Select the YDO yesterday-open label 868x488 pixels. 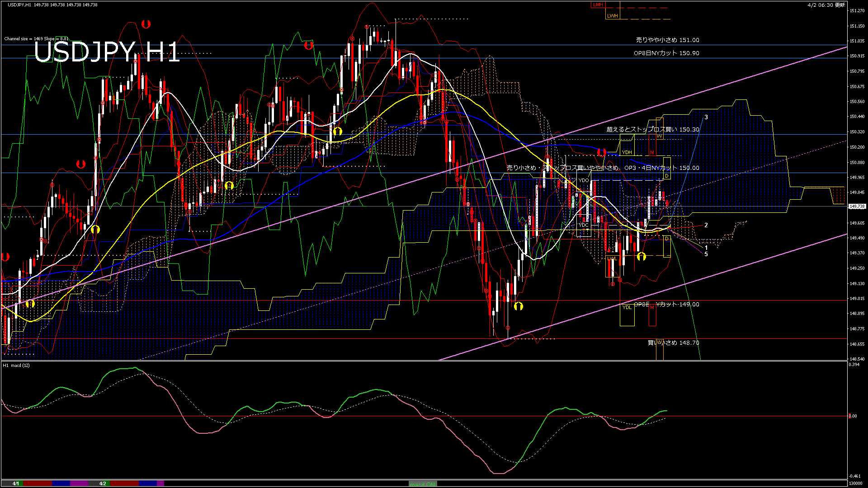[x=584, y=180]
